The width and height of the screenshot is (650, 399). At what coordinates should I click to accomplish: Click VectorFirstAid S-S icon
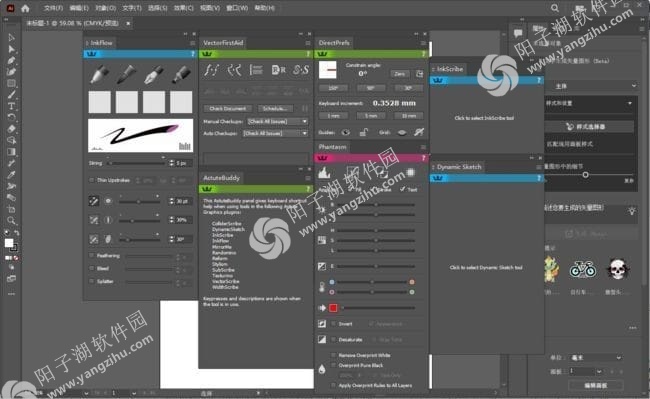click(301, 70)
